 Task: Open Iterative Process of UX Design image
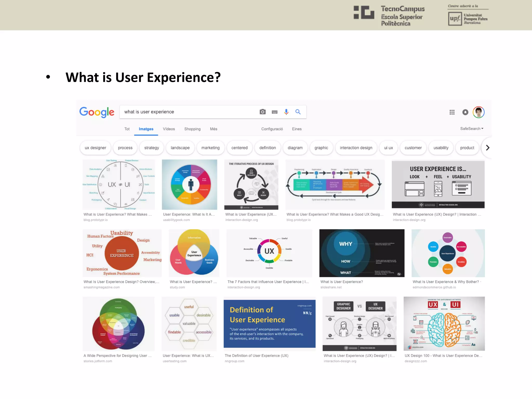251,184
